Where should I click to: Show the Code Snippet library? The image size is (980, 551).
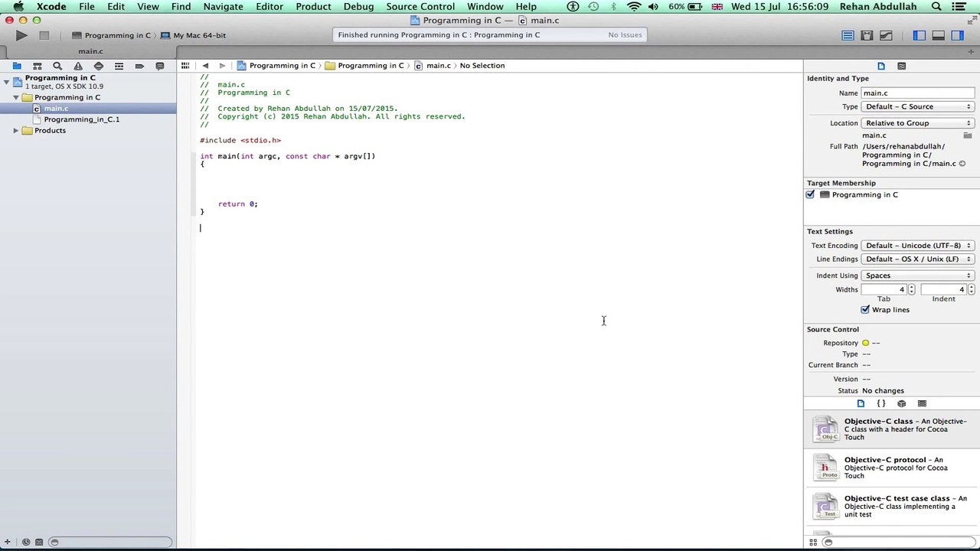point(880,403)
